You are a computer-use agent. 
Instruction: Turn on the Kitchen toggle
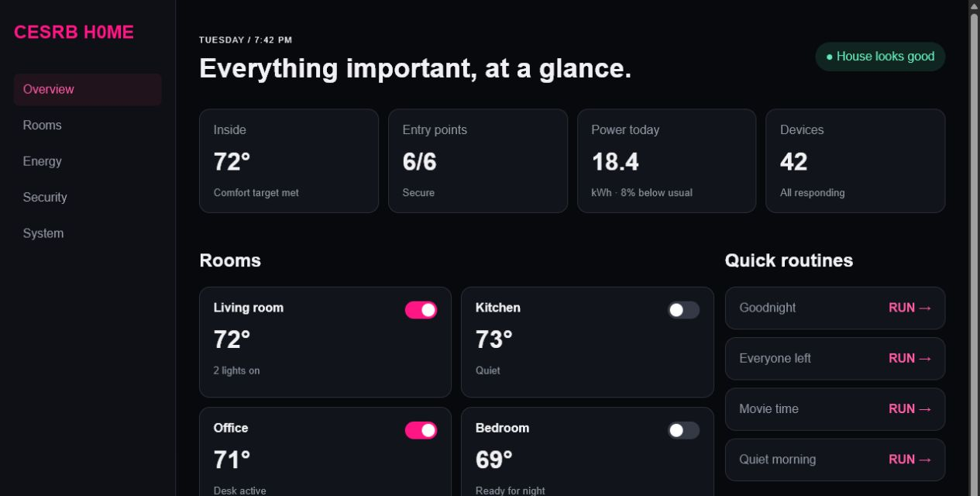(683, 310)
